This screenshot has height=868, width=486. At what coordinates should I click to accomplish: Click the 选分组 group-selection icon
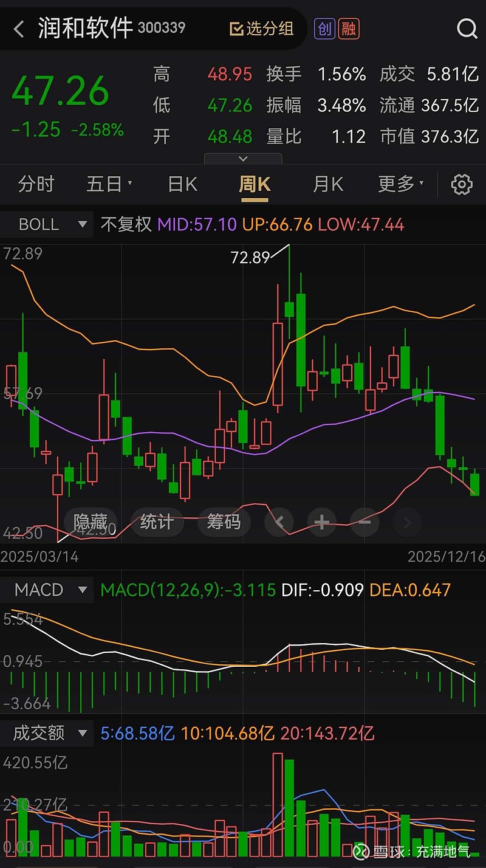(261, 29)
